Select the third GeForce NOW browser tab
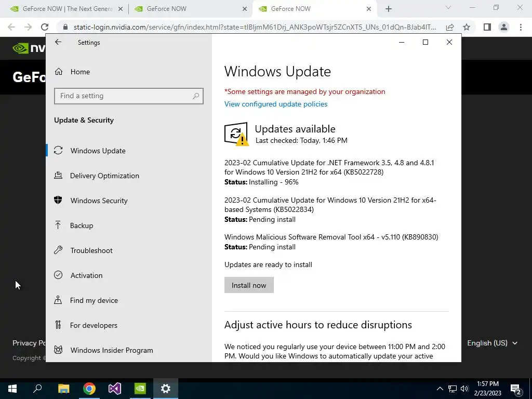The image size is (532, 399). coord(314,9)
